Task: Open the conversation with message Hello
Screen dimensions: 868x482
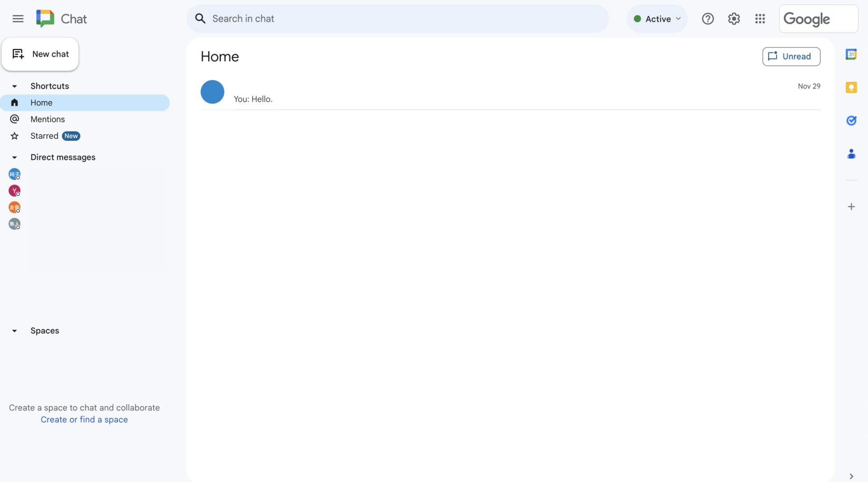Action: click(x=407, y=93)
